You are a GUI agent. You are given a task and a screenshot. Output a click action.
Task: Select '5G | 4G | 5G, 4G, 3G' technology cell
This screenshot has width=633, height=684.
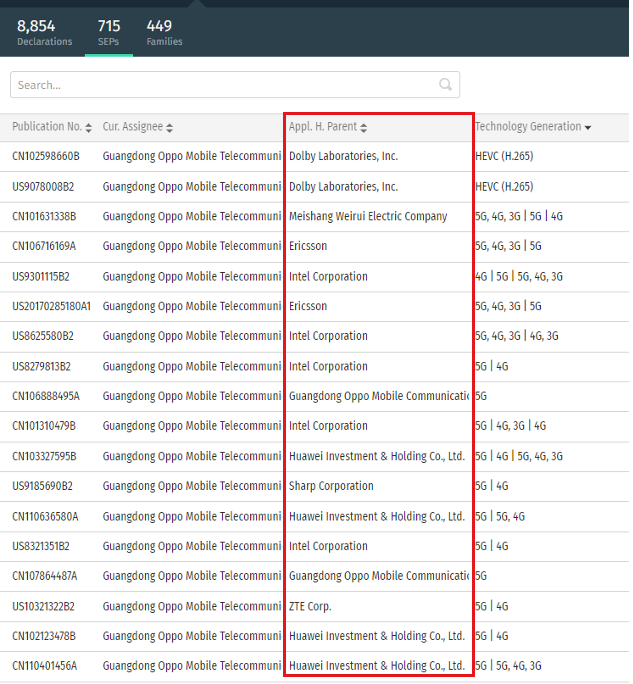coord(519,456)
